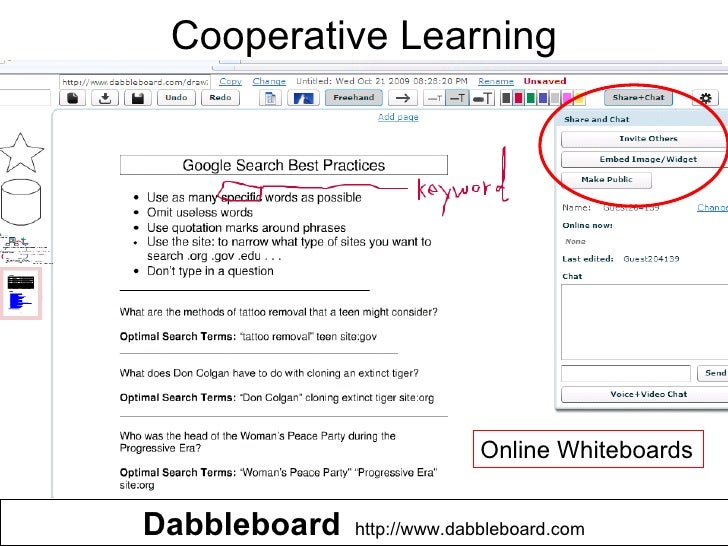This screenshot has height=546, width=728.
Task: Toggle the Share+Chat panel button
Action: [638, 98]
